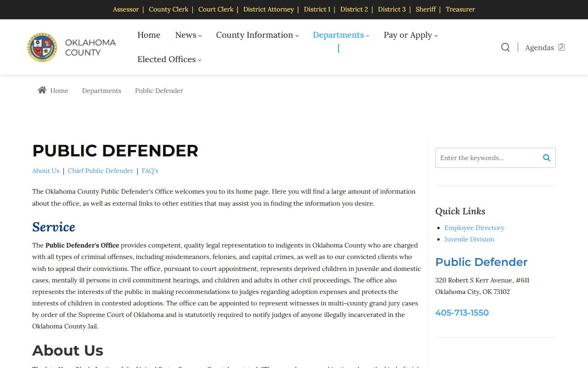The height and width of the screenshot is (368, 588).
Task: Open the District 3 link
Action: [392, 9]
